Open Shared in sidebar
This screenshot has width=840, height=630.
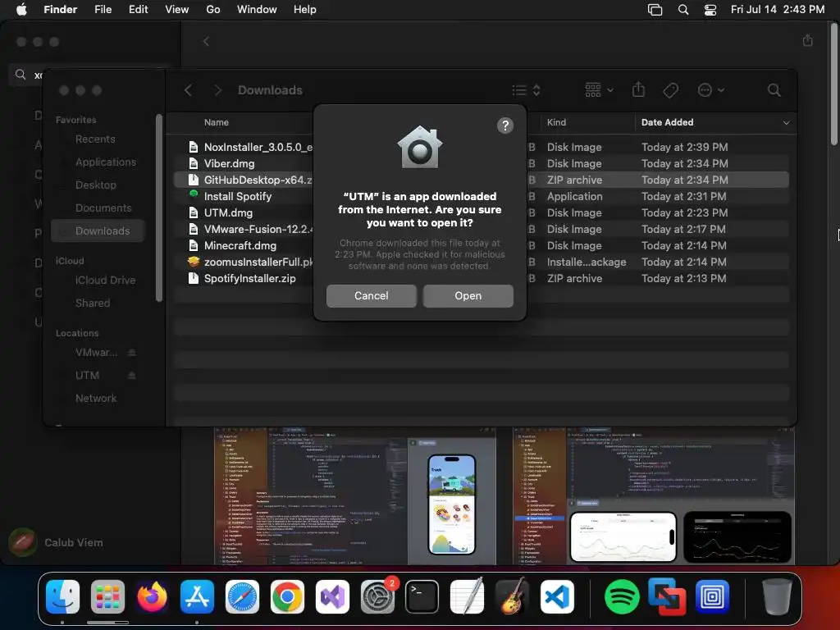click(92, 304)
